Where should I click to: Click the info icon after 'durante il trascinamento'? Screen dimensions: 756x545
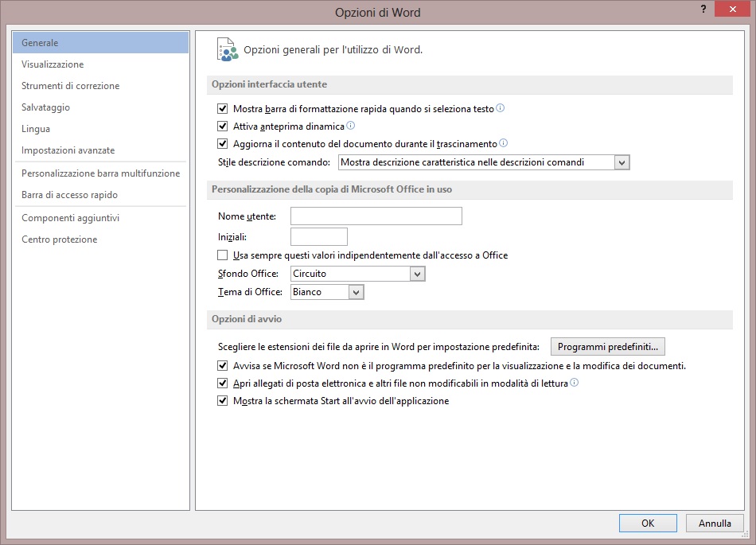(x=504, y=142)
